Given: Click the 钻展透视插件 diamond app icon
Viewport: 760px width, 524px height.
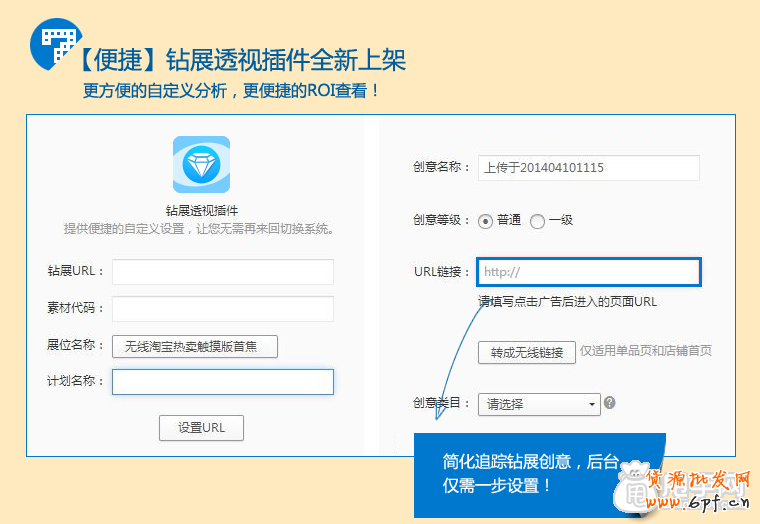Looking at the screenshot, I should [201, 164].
